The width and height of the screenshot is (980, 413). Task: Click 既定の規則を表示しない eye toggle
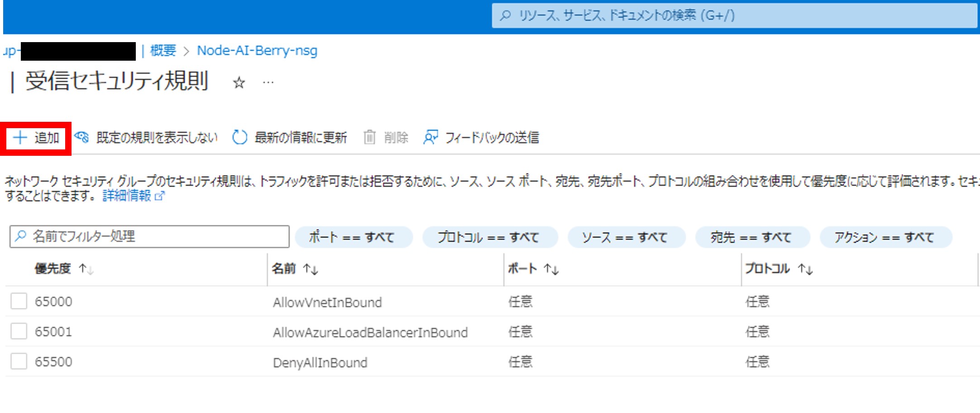pyautogui.click(x=146, y=138)
